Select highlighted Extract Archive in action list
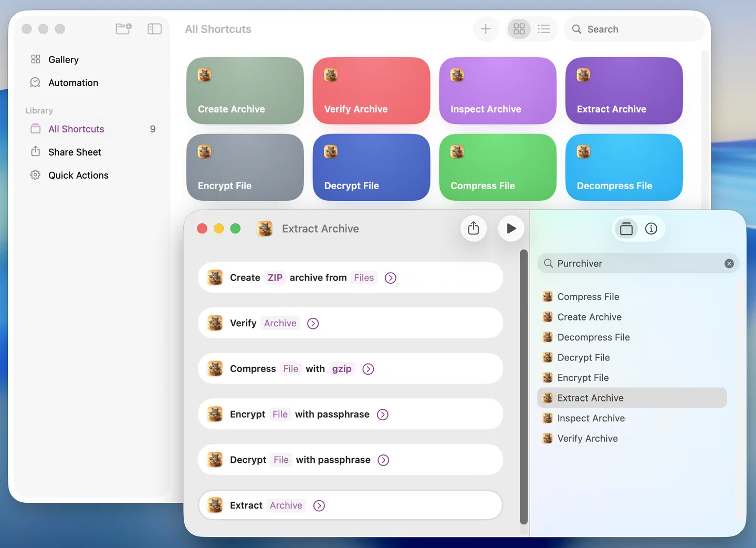 [x=632, y=398]
